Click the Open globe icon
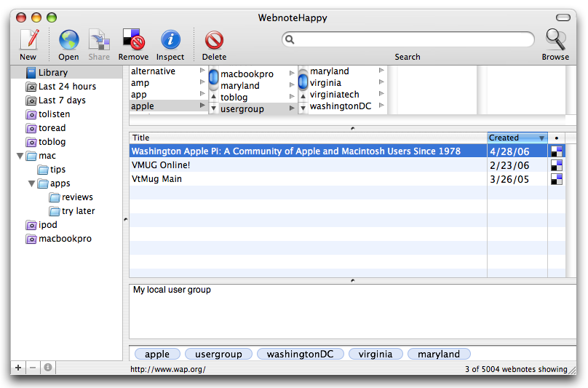 coord(68,40)
